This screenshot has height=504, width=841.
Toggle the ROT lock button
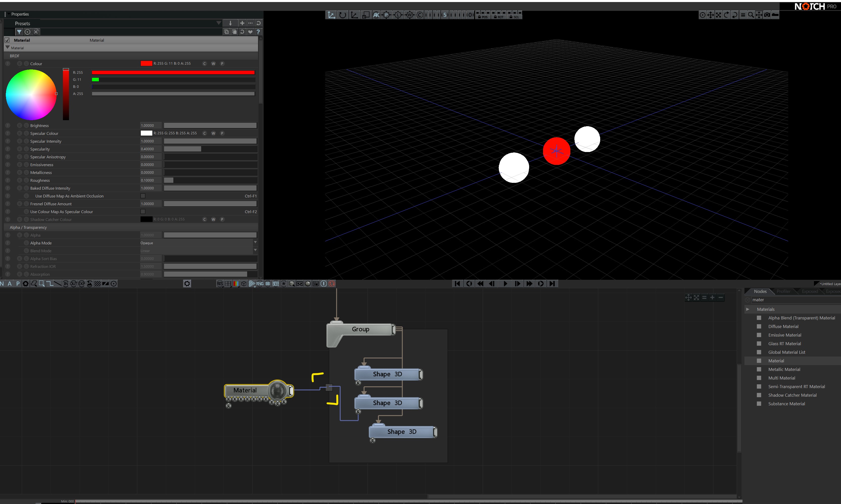click(x=499, y=17)
